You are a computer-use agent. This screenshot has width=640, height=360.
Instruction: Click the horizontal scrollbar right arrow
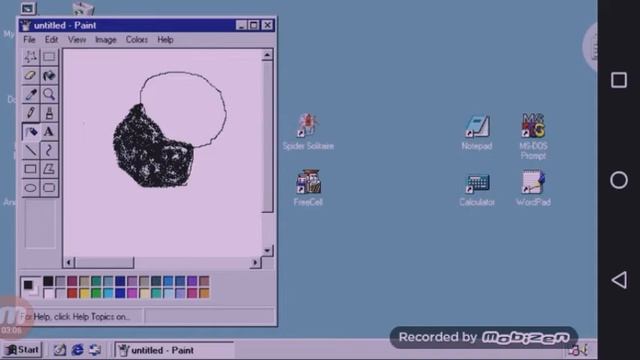(256, 262)
